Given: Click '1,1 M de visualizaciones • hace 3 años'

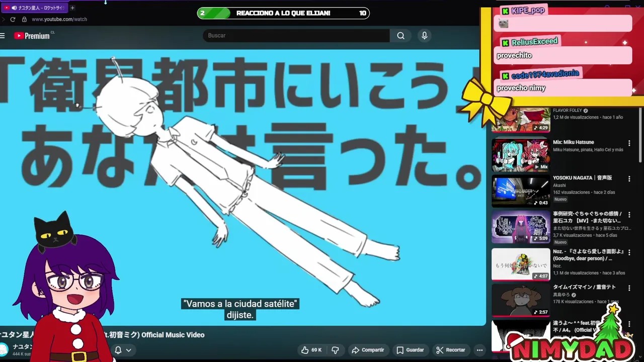Looking at the screenshot, I should coord(589,273).
